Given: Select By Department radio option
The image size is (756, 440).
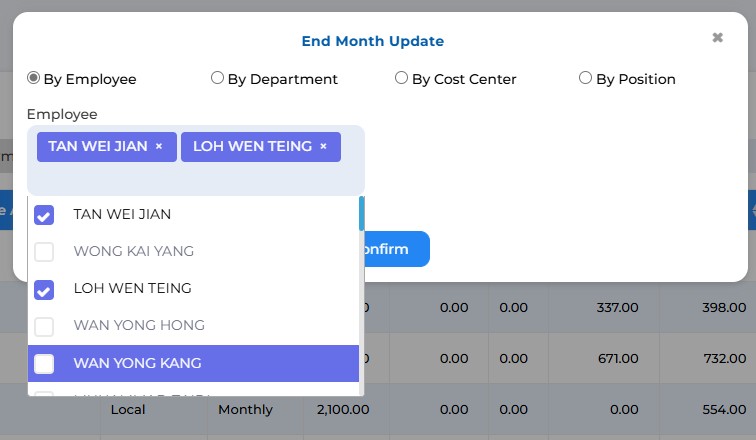Looking at the screenshot, I should pyautogui.click(x=217, y=78).
